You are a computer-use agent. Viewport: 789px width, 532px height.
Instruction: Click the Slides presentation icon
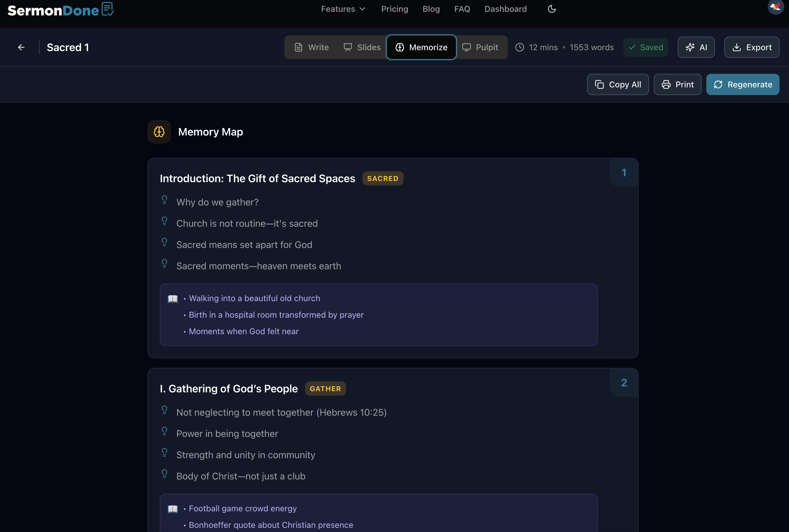[x=348, y=47]
